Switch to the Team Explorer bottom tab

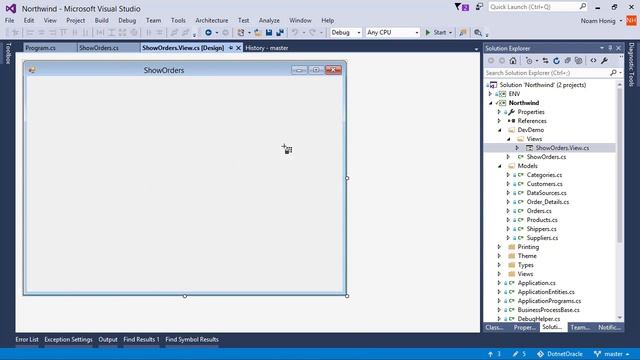click(x=580, y=327)
